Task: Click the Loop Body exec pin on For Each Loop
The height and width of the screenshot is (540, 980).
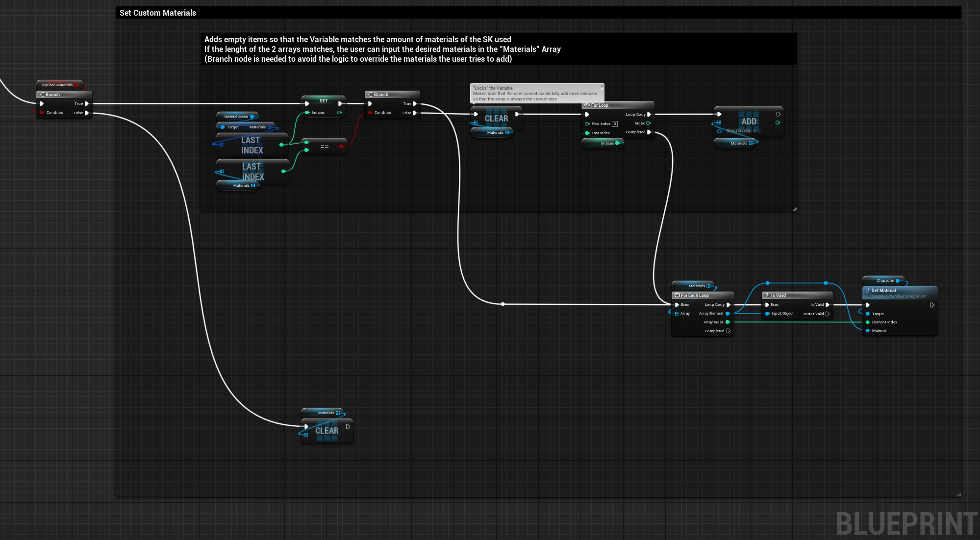Action: tap(729, 305)
